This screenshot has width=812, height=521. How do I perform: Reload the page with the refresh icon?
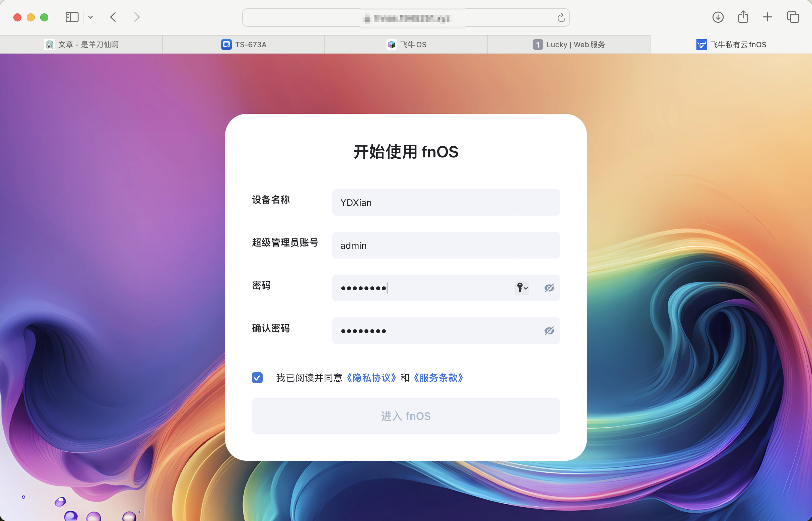pos(561,18)
